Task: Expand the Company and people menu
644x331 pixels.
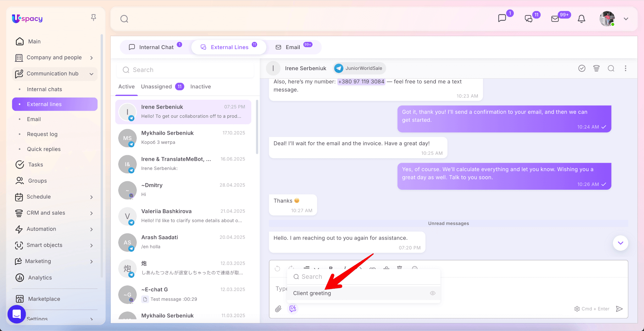Action: click(x=91, y=58)
